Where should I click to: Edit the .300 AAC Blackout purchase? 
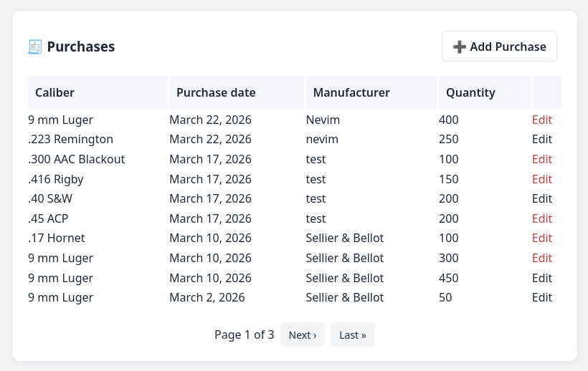(541, 159)
